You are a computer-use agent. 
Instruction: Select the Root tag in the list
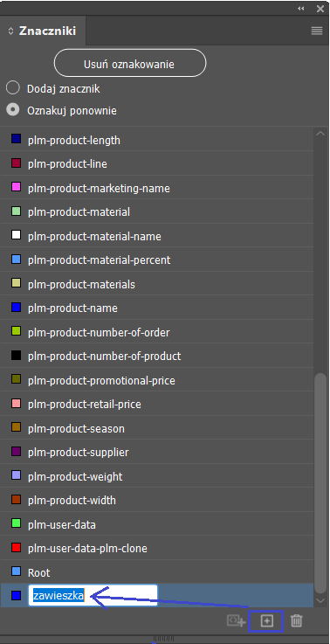coord(157,572)
